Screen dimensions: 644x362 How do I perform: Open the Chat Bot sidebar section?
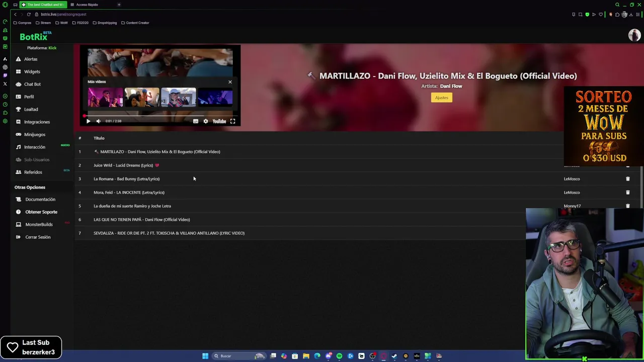pos(32,84)
